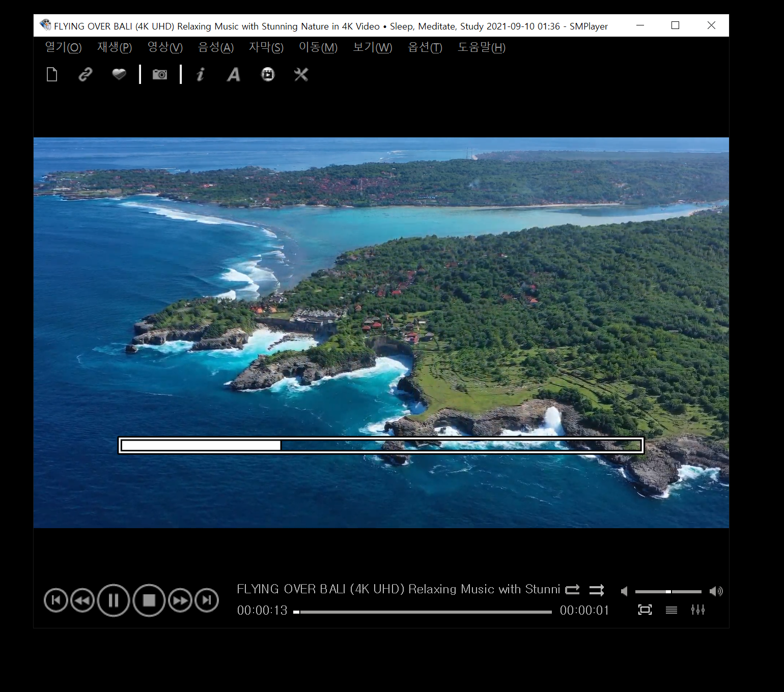Click the elapsed time 00:00:13

[262, 610]
